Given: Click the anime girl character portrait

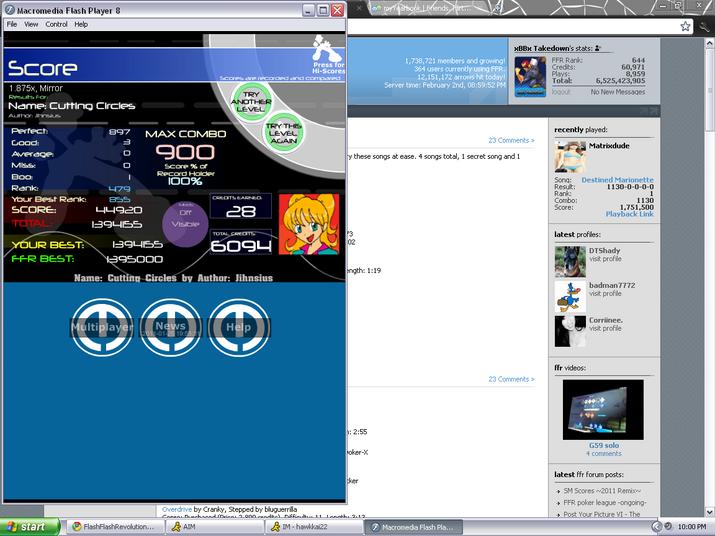Looking at the screenshot, I should tap(309, 224).
